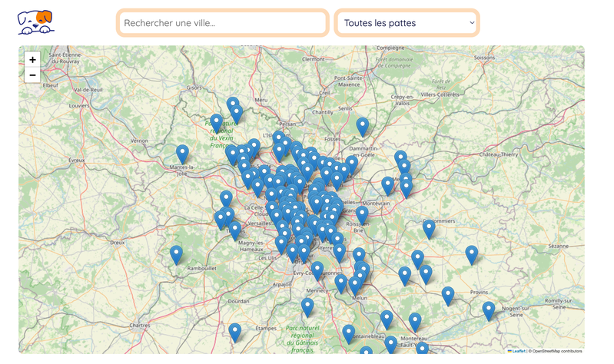This screenshot has width=614, height=364.
Task: Select the marker near Coulommiers
Action: click(x=429, y=230)
